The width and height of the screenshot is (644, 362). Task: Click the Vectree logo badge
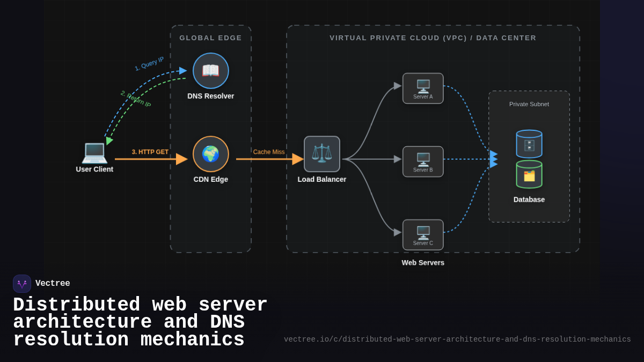(x=21, y=283)
